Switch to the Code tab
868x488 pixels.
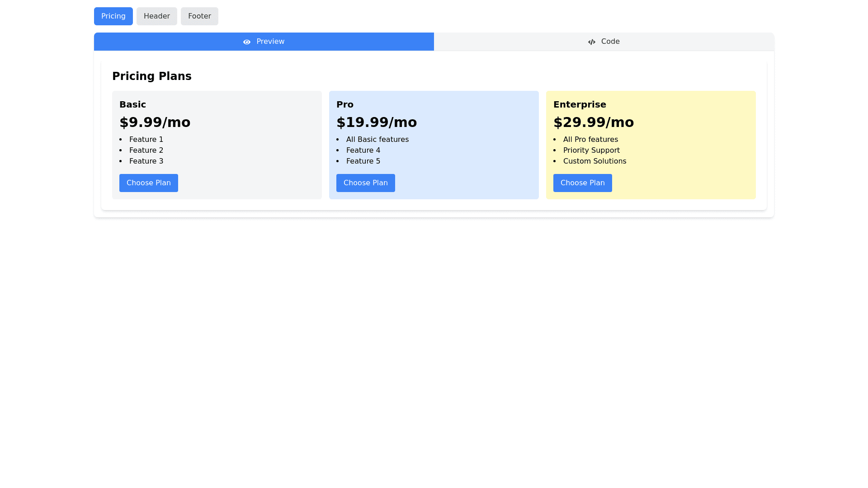click(604, 42)
